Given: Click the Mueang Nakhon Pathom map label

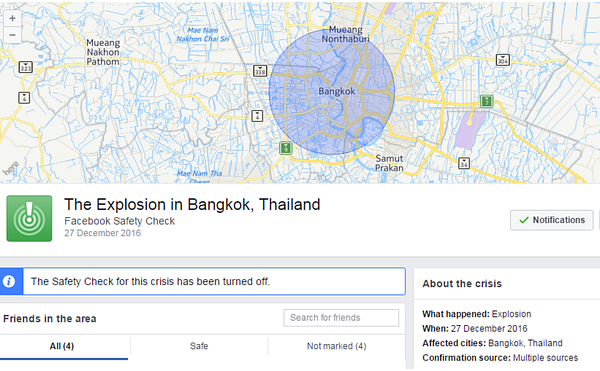Looking at the screenshot, I should point(103,52).
